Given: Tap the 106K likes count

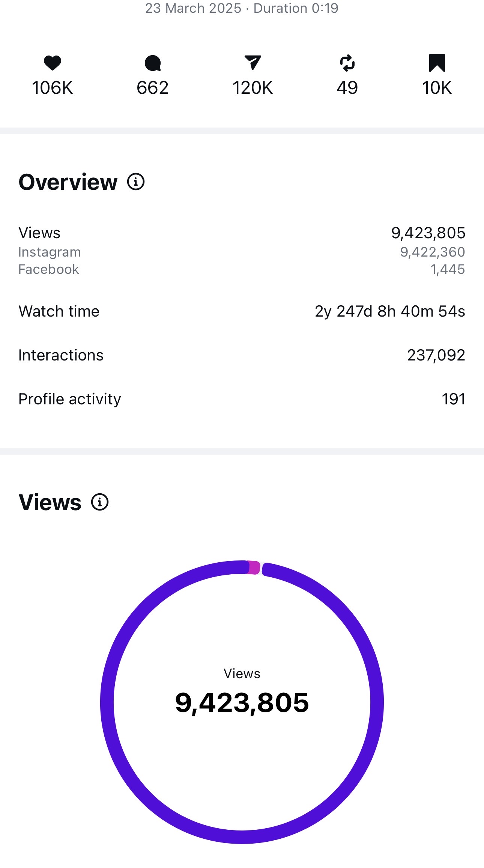Looking at the screenshot, I should coord(52,88).
